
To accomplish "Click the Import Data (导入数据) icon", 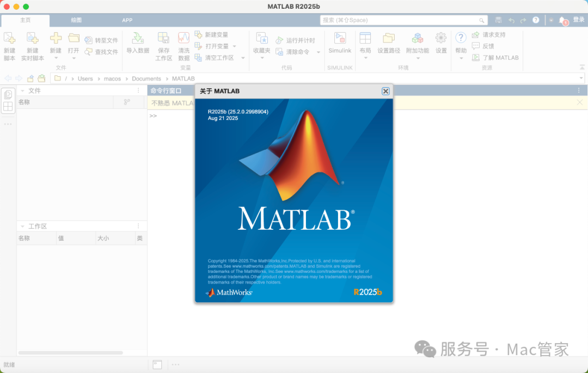I will point(138,38).
